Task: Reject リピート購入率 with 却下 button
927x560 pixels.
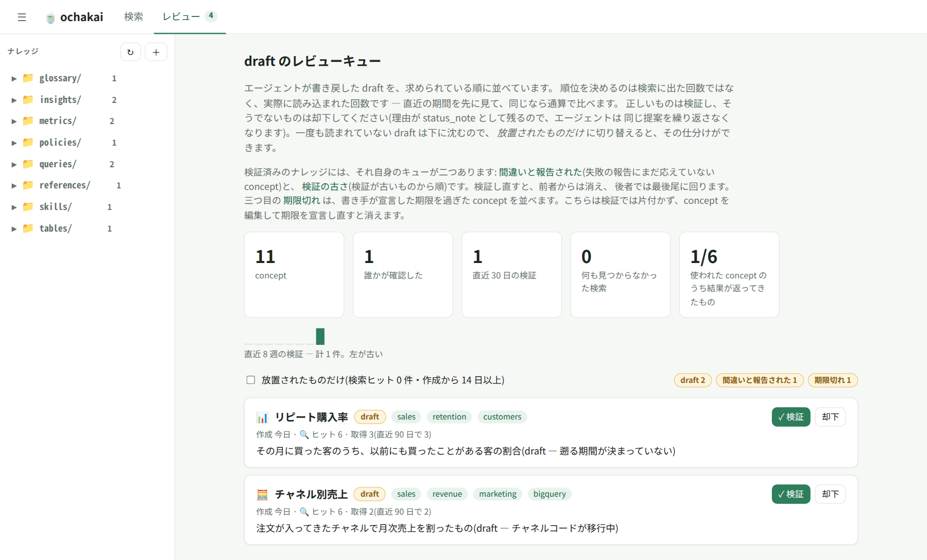Action: coord(830,417)
